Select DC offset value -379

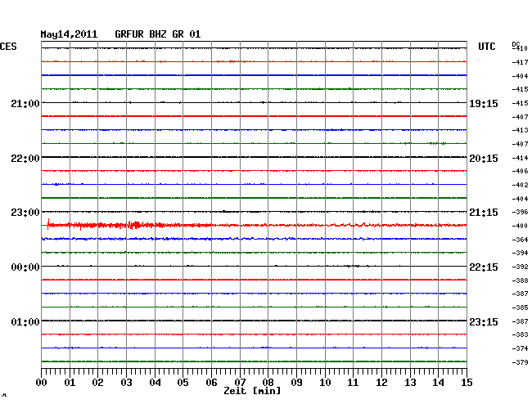520,362
